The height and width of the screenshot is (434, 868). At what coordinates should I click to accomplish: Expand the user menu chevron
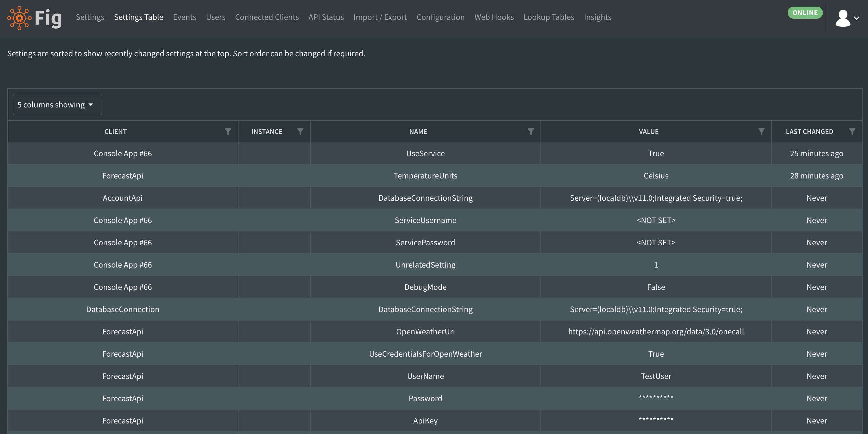pos(856,18)
